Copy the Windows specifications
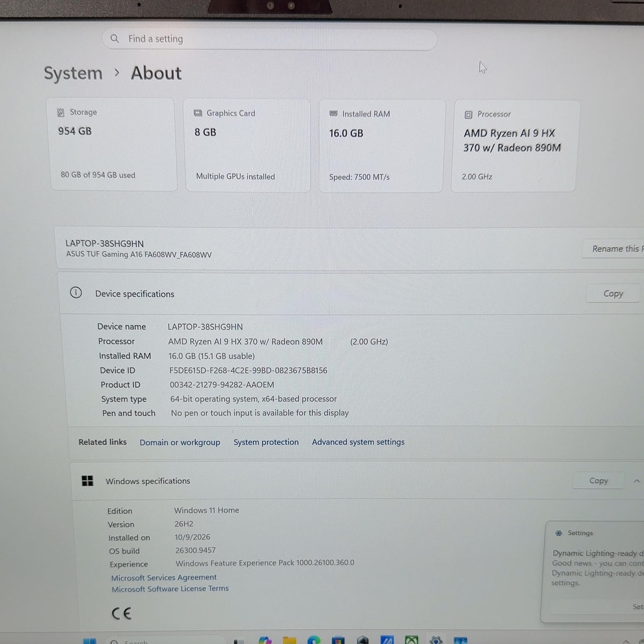The width and height of the screenshot is (644, 644). pyautogui.click(x=598, y=481)
